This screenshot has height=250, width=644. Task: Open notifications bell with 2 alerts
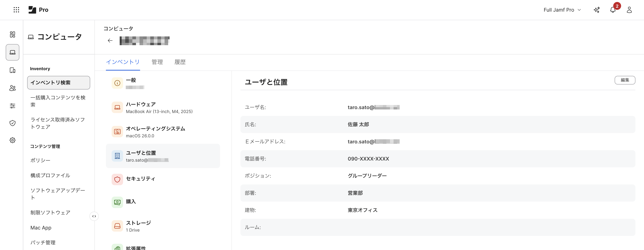pos(613,10)
